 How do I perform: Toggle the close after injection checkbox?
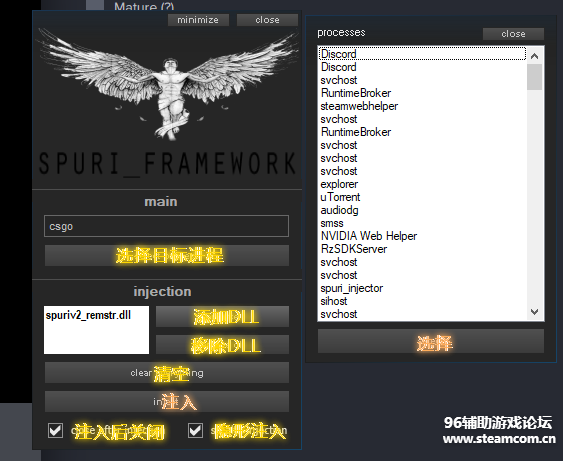pos(55,430)
